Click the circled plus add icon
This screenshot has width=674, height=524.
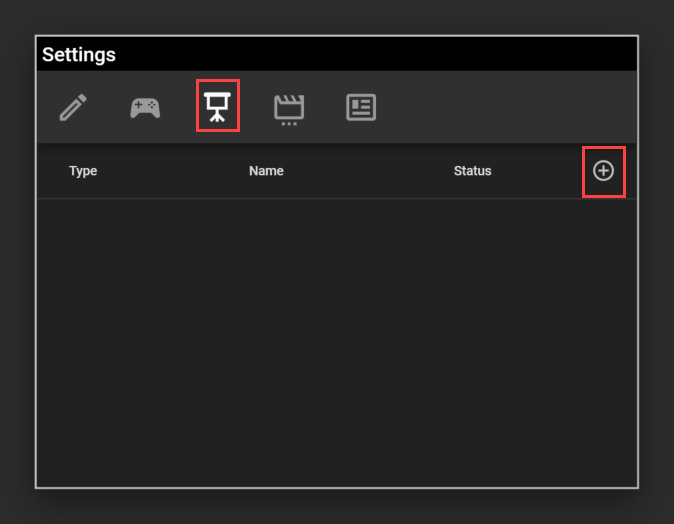tap(603, 171)
